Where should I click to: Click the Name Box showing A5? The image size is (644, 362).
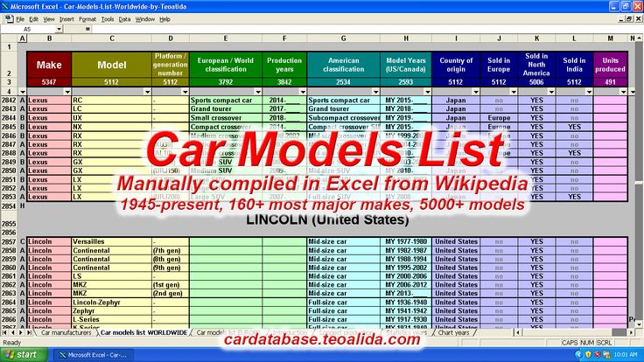click(x=28, y=29)
